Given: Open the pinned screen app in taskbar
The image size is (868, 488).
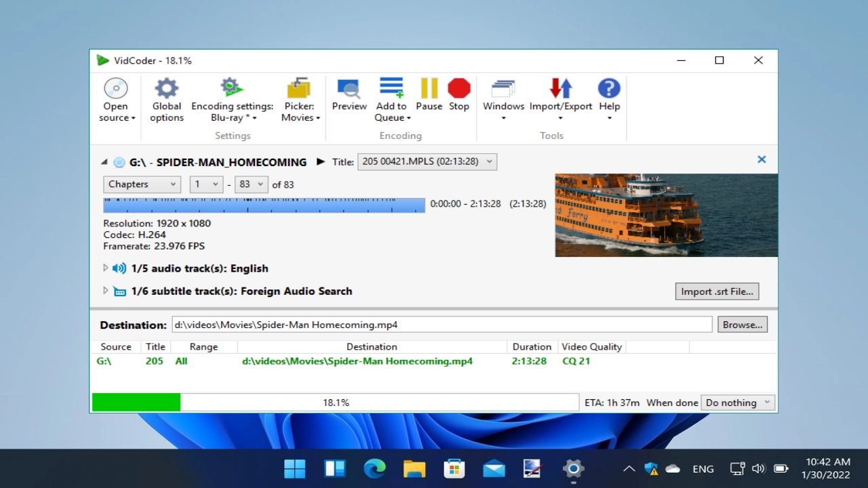Looking at the screenshot, I should click(x=533, y=468).
